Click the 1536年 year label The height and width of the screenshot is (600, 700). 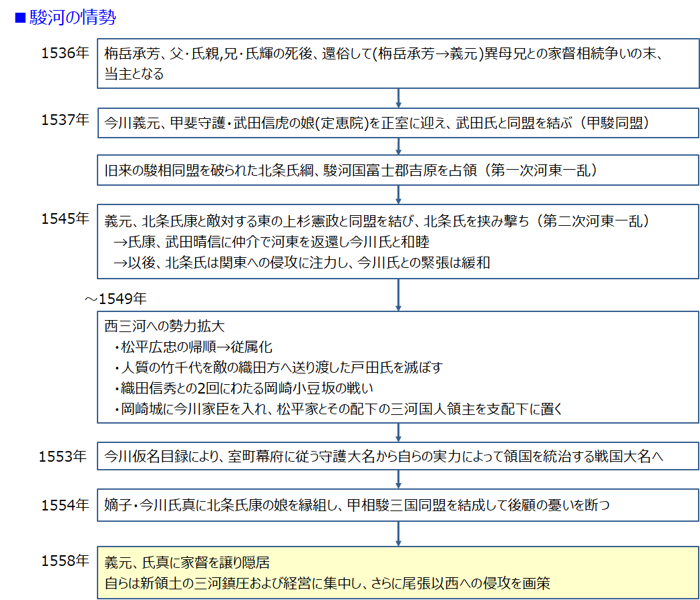(65, 54)
